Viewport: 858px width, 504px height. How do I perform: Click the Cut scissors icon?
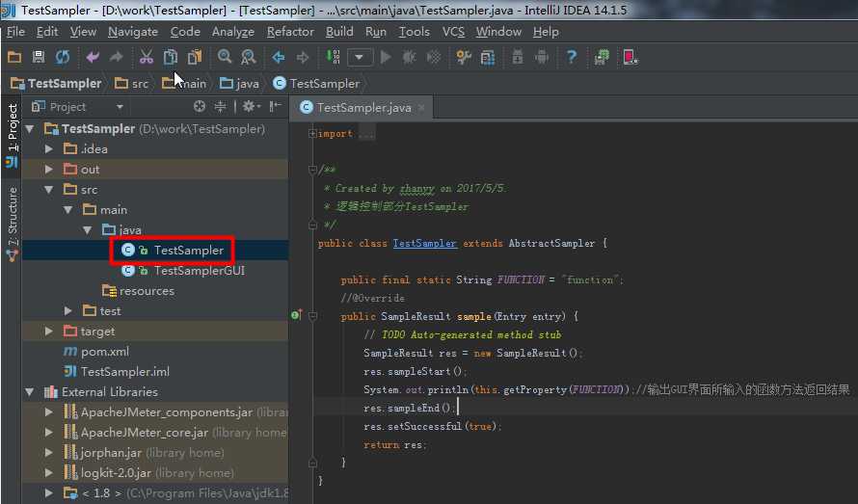146,57
